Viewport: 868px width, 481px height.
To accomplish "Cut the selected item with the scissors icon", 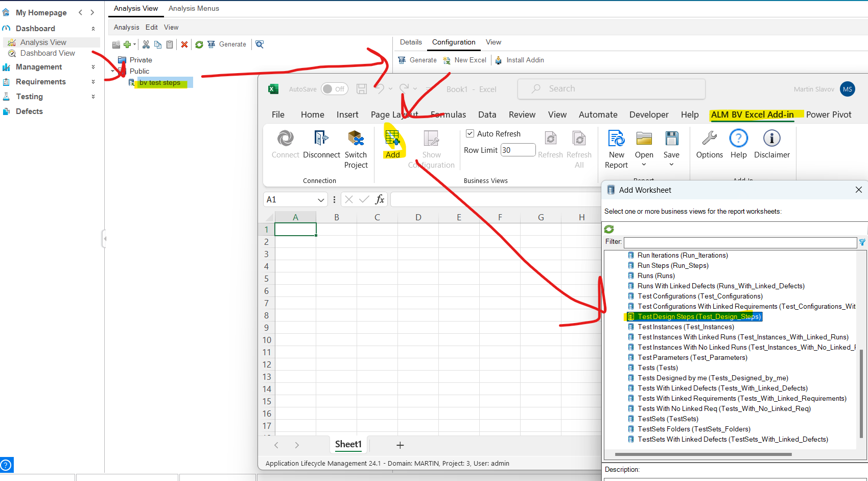I will coord(146,44).
